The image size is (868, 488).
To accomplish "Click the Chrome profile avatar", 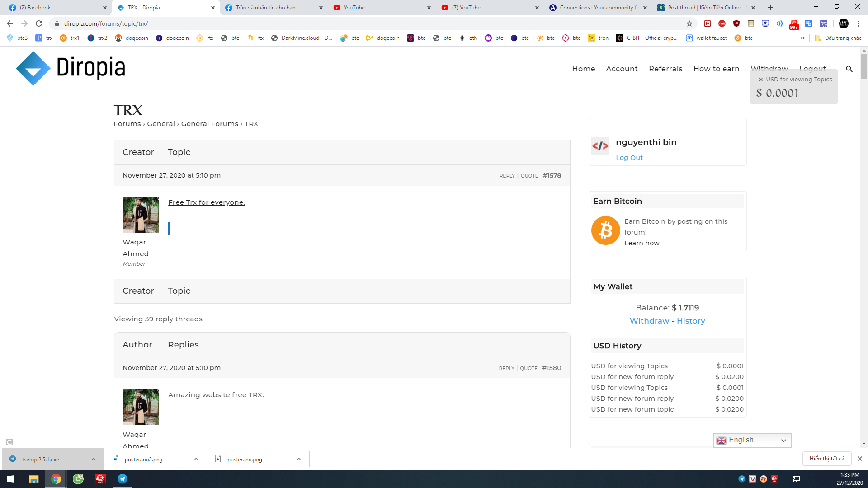I will tap(843, 23).
